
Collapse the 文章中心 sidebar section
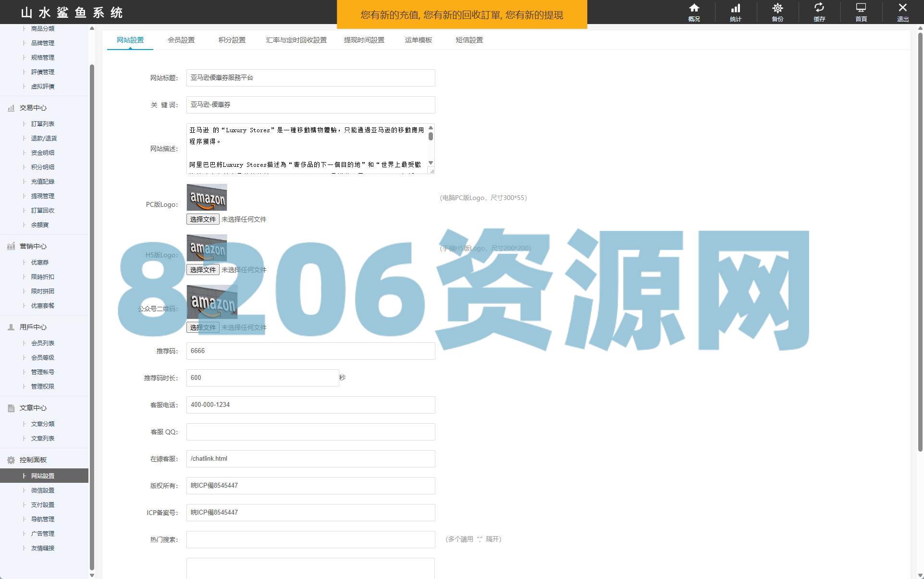click(33, 408)
